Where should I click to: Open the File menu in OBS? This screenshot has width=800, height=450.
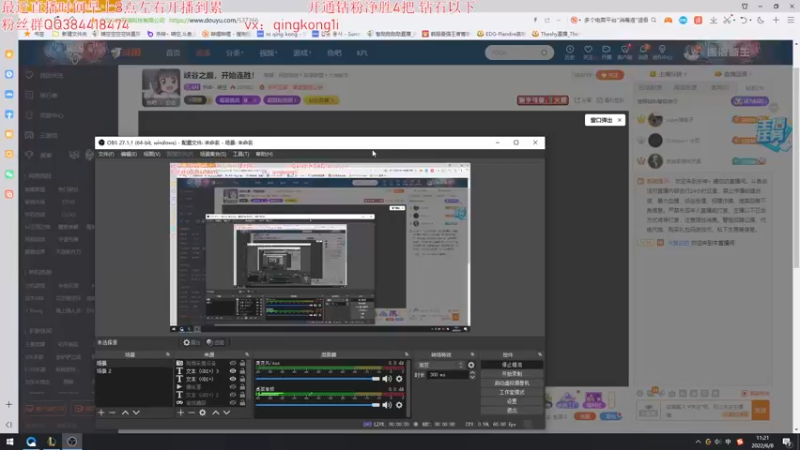[106, 154]
